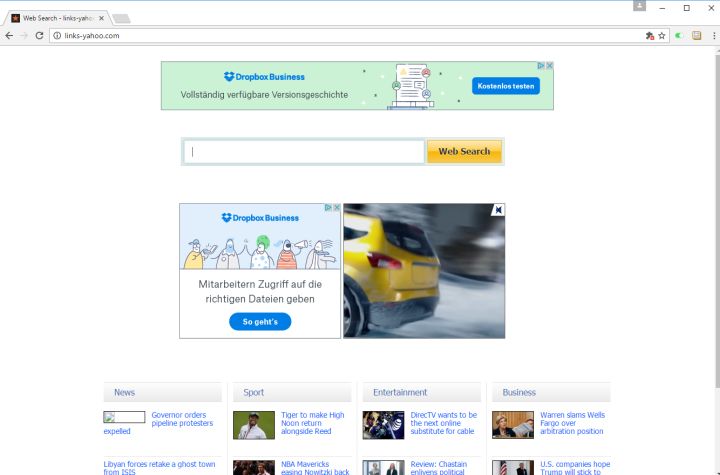Screen dimensions: 720x475
Task: Go back with the browser back arrow
Action: click(9, 35)
